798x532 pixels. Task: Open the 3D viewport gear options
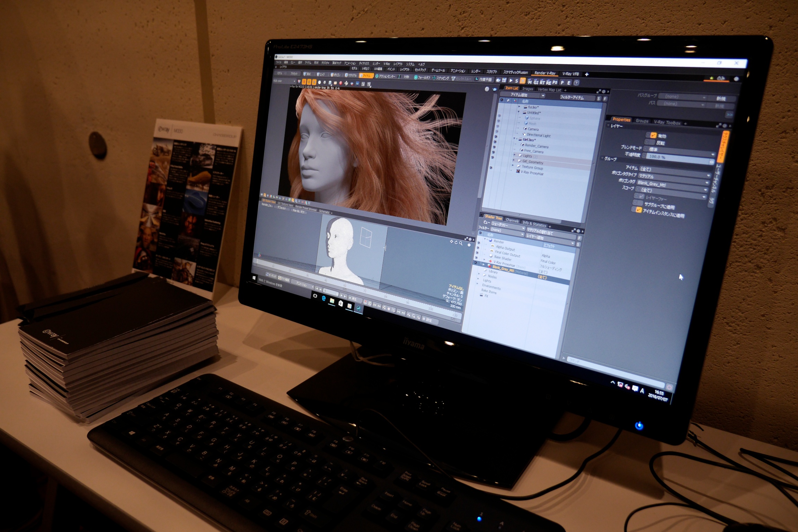pyautogui.click(x=469, y=245)
